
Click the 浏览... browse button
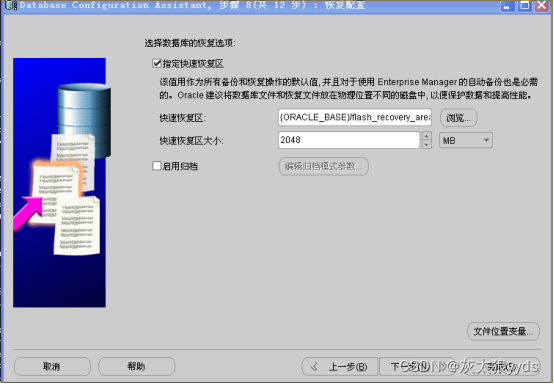[x=458, y=118]
